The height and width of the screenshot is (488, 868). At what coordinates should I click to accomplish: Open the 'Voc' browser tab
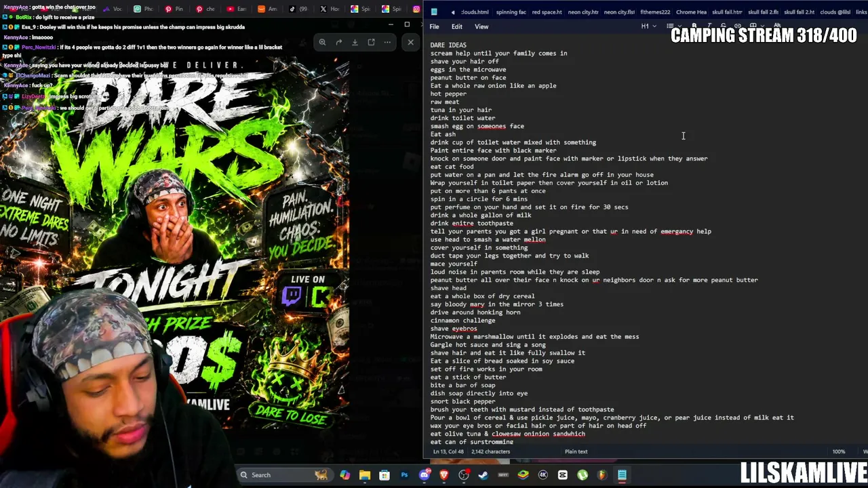(112, 9)
